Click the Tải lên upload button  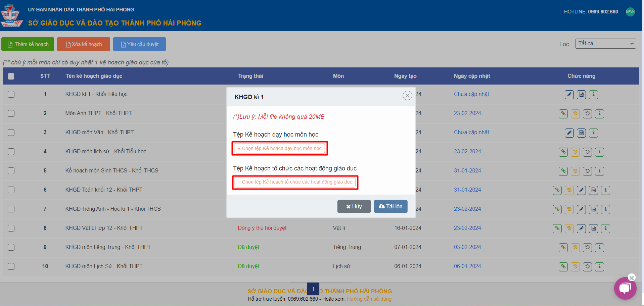[x=390, y=206]
